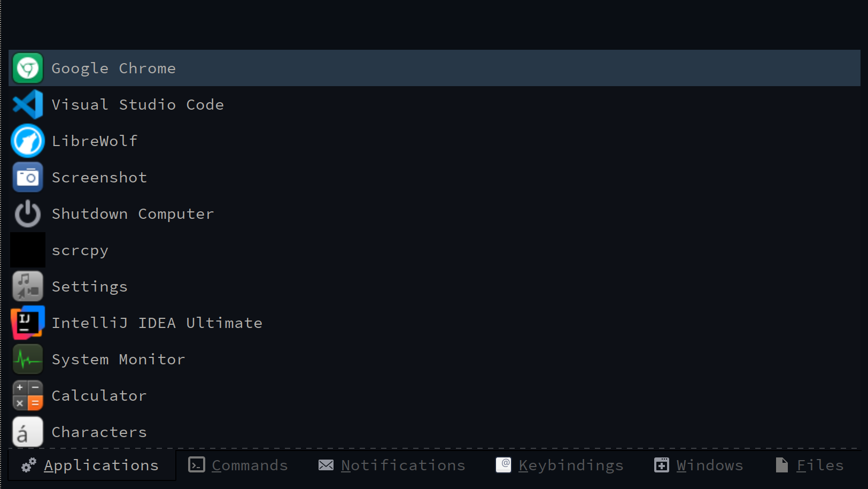The height and width of the screenshot is (489, 868).
Task: Switch to the Applications tab
Action: click(x=92, y=465)
